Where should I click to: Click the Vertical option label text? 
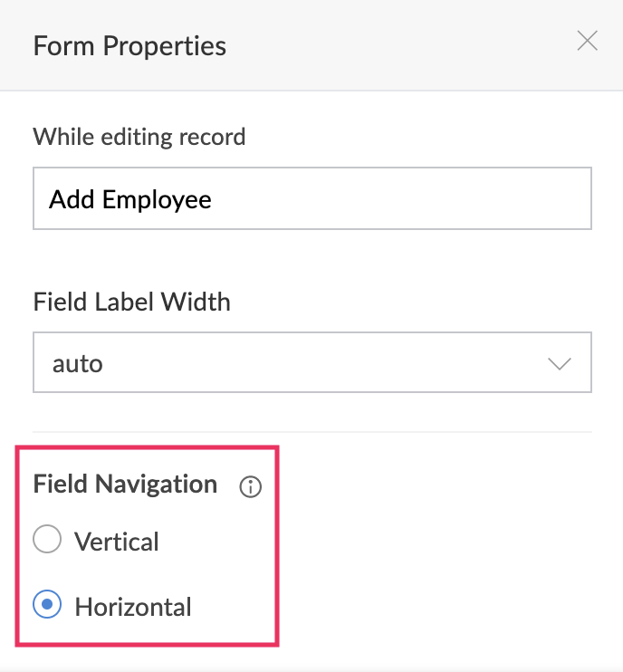(x=117, y=542)
